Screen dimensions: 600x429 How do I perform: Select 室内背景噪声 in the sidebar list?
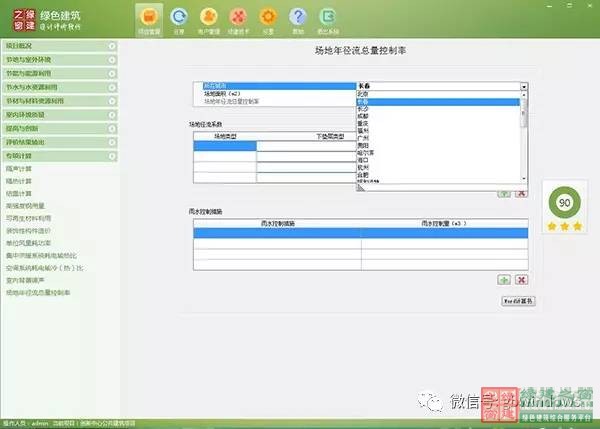(28, 280)
